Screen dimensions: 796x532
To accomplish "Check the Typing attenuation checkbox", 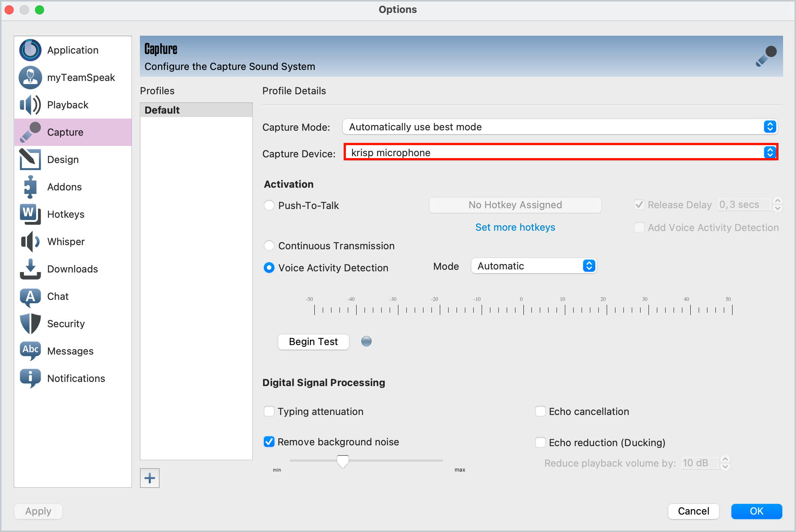I will coord(269,411).
